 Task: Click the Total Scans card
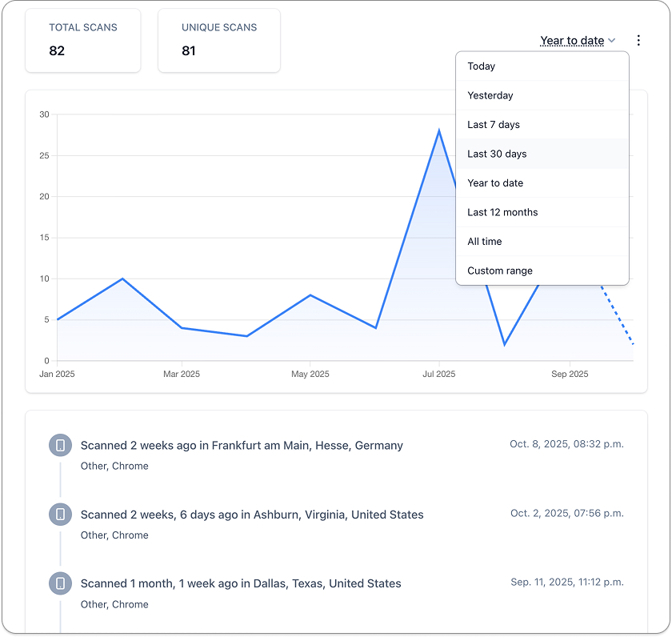pos(82,40)
